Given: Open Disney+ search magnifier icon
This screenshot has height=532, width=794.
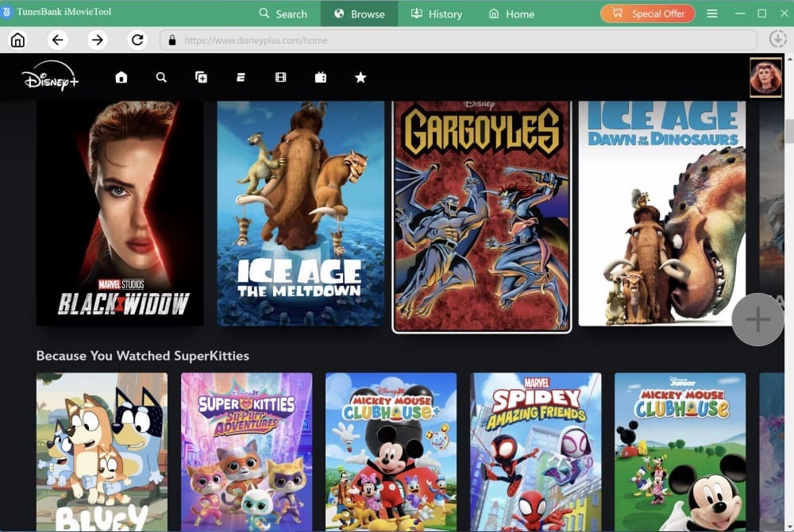Looking at the screenshot, I should tap(161, 77).
